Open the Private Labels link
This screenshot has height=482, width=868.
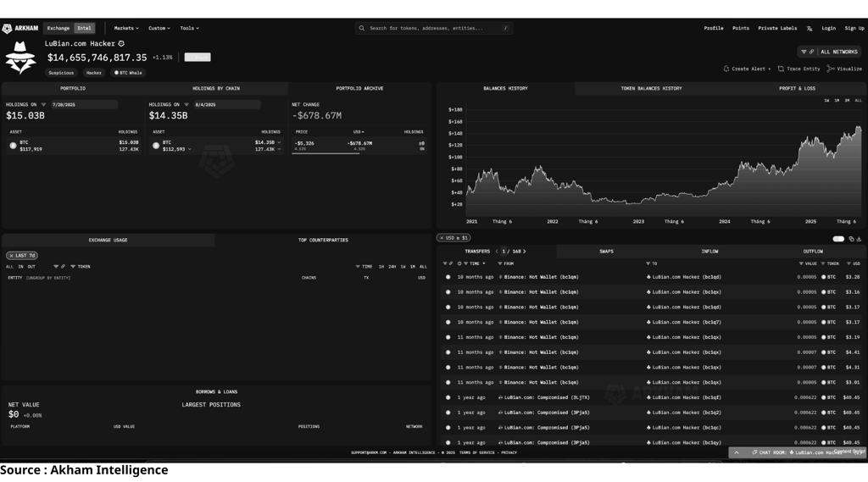coord(777,28)
